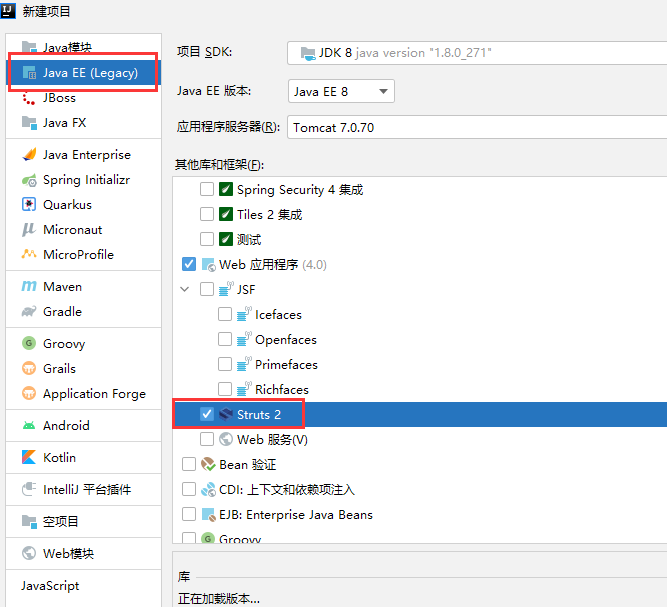Viewport: 667px width, 607px height.
Task: Select the Micronaut mu icon
Action: click(29, 229)
